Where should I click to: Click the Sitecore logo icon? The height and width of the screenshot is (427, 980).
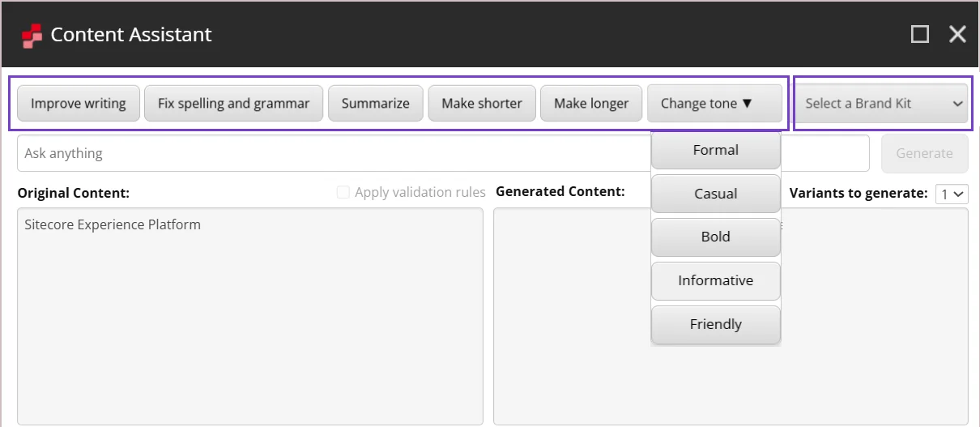click(32, 36)
